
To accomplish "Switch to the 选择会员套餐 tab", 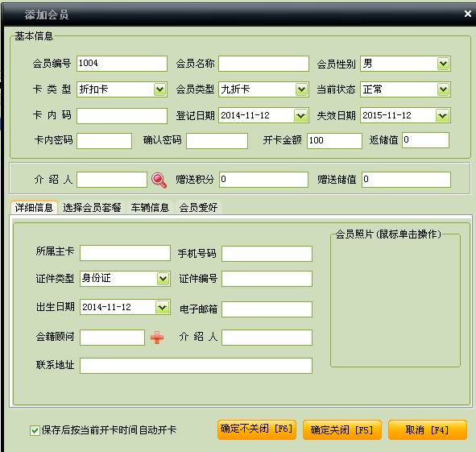I will click(x=92, y=208).
